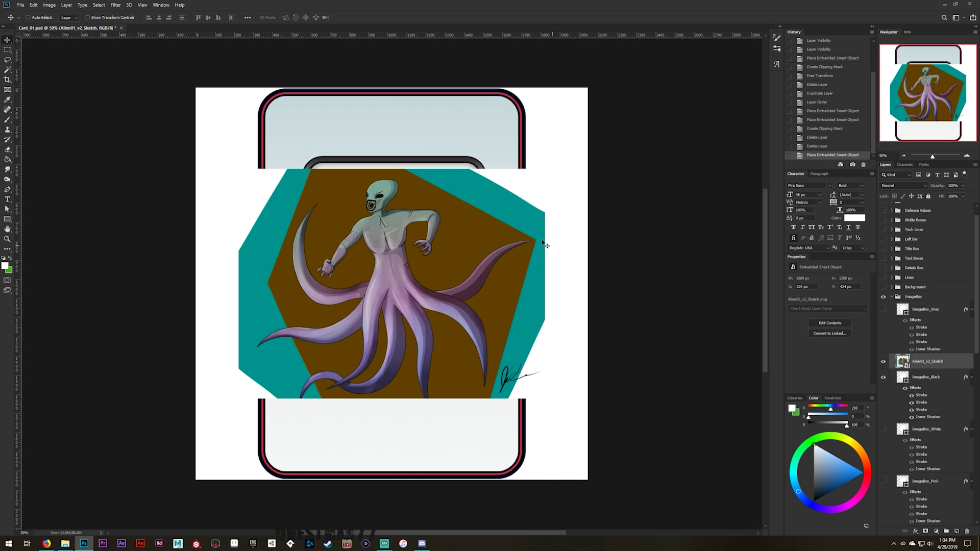Select the Rectangle shape tool
This screenshot has width=980, height=551.
(7, 219)
